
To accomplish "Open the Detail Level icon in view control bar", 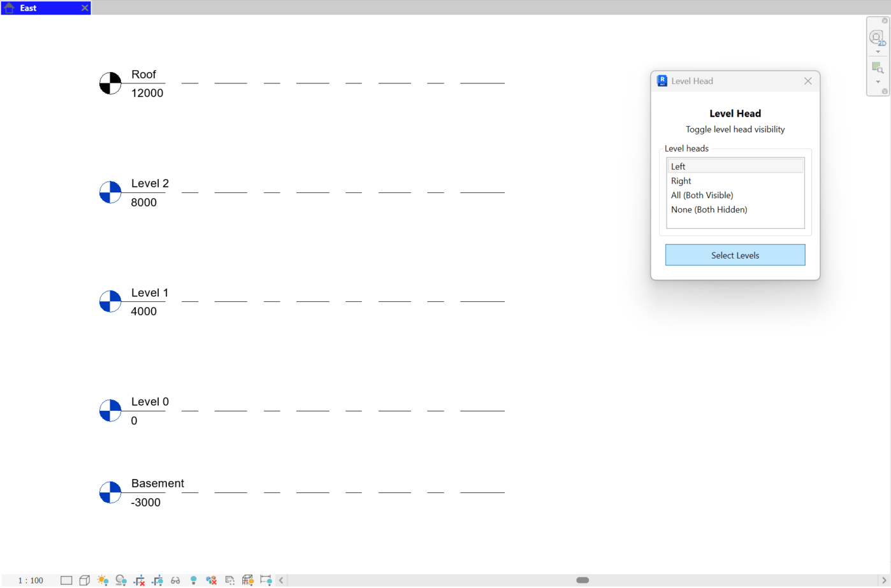I will coord(66,580).
